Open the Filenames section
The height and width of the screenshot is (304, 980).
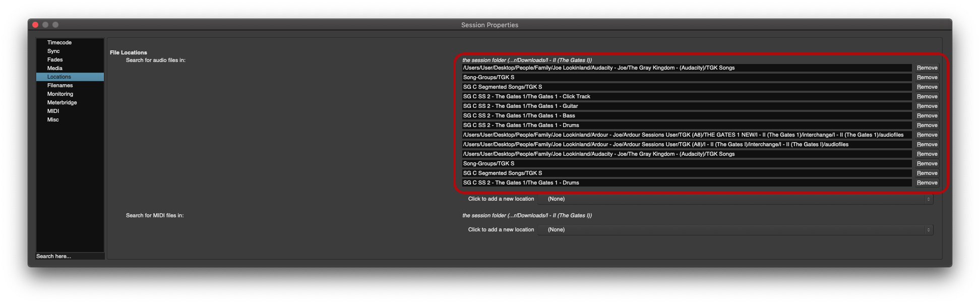point(60,85)
